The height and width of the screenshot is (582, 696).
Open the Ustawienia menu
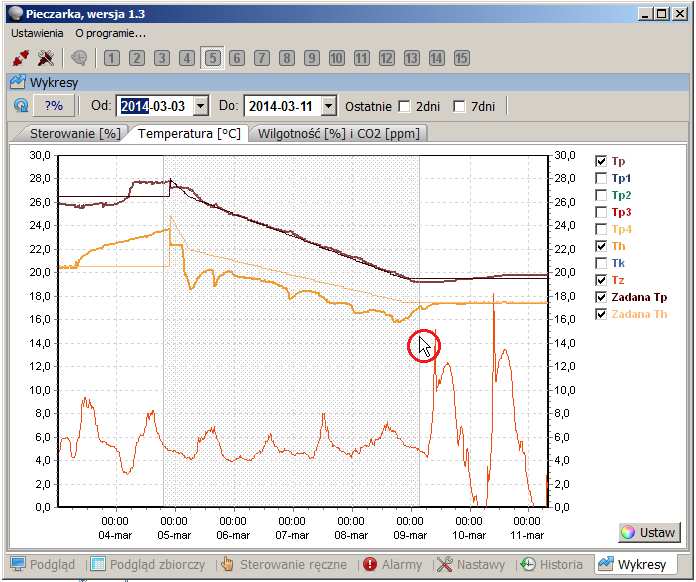click(37, 33)
